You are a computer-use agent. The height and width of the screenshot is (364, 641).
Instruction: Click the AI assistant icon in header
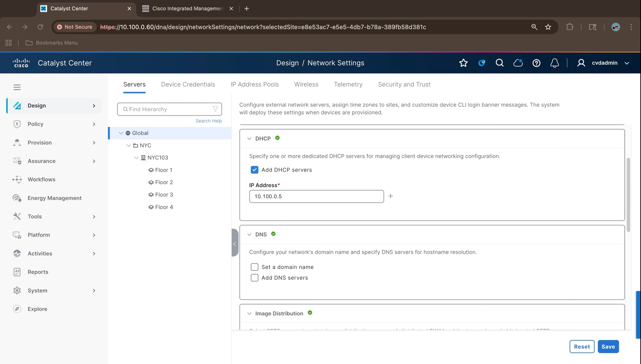(482, 63)
